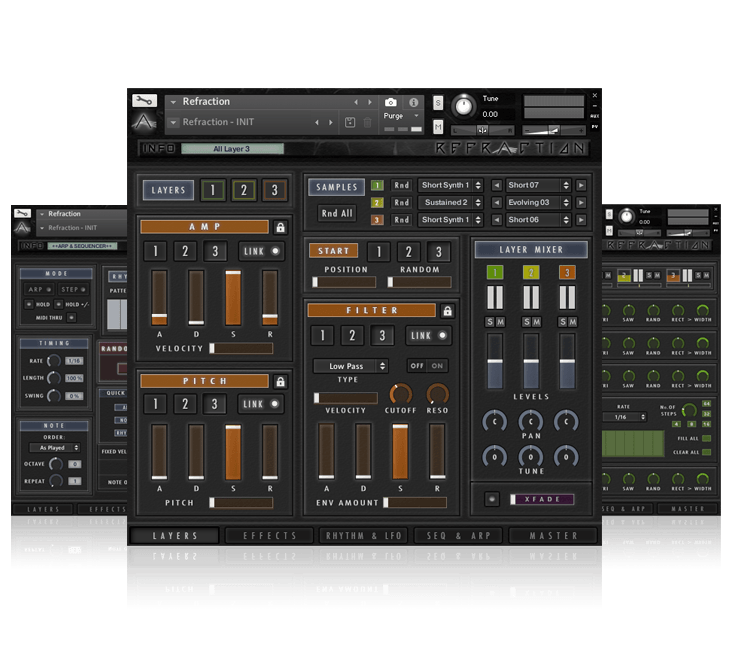Click the M mute button in instrument header
This screenshot has width=730, height=655.
point(438,126)
